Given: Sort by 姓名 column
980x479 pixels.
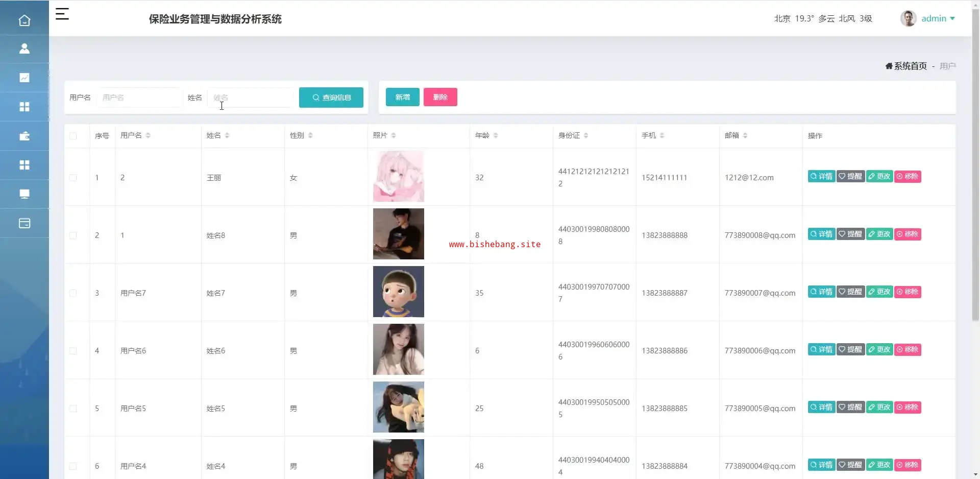Looking at the screenshot, I should tap(227, 135).
